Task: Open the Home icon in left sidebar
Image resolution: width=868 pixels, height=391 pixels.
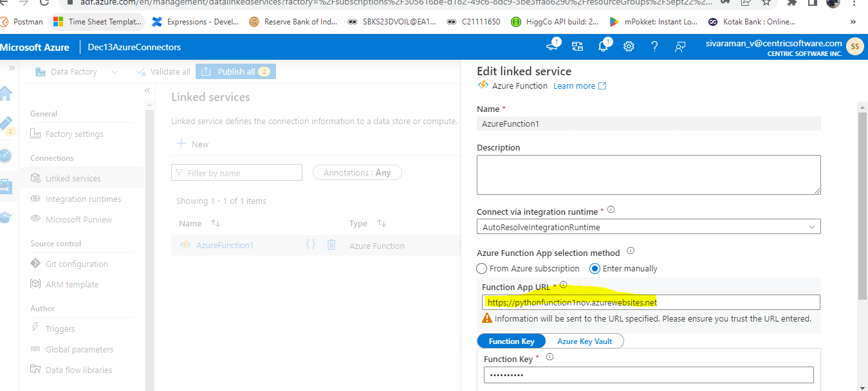Action: (8, 93)
